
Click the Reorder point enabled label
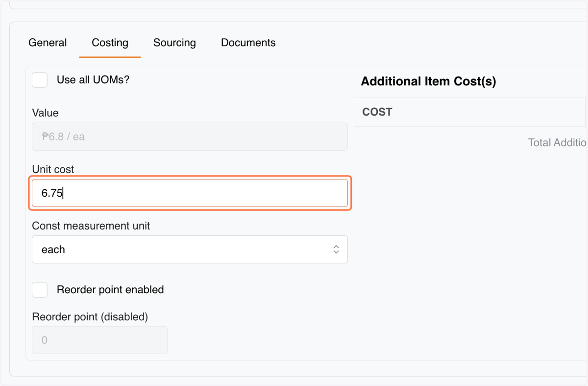pos(110,289)
